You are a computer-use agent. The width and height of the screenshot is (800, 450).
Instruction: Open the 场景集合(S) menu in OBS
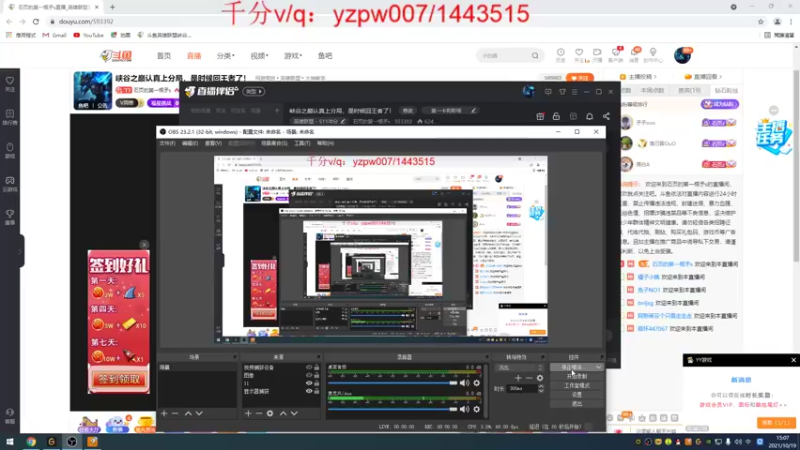pos(274,143)
